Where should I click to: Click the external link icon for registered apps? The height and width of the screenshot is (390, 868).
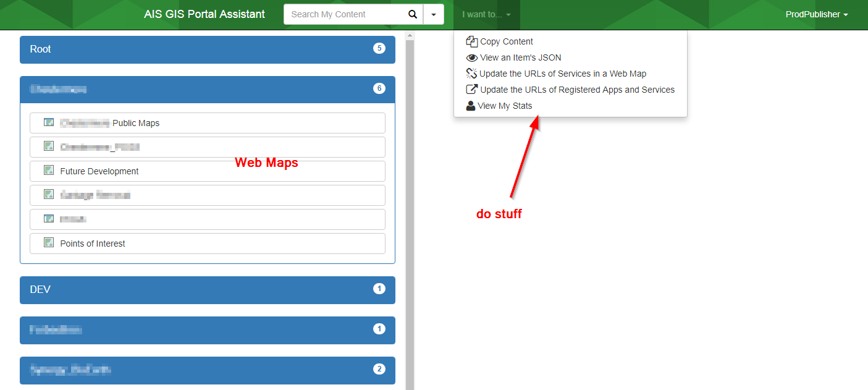point(472,90)
